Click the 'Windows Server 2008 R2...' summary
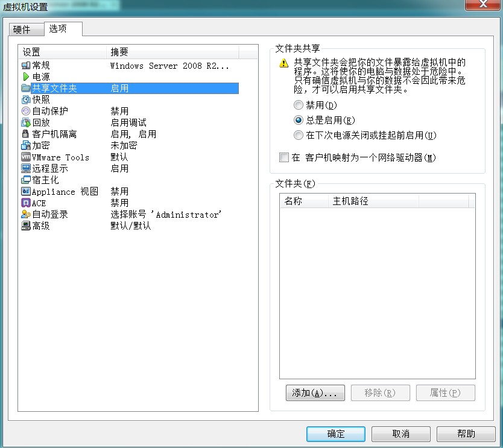This screenshot has width=503, height=448. click(169, 66)
